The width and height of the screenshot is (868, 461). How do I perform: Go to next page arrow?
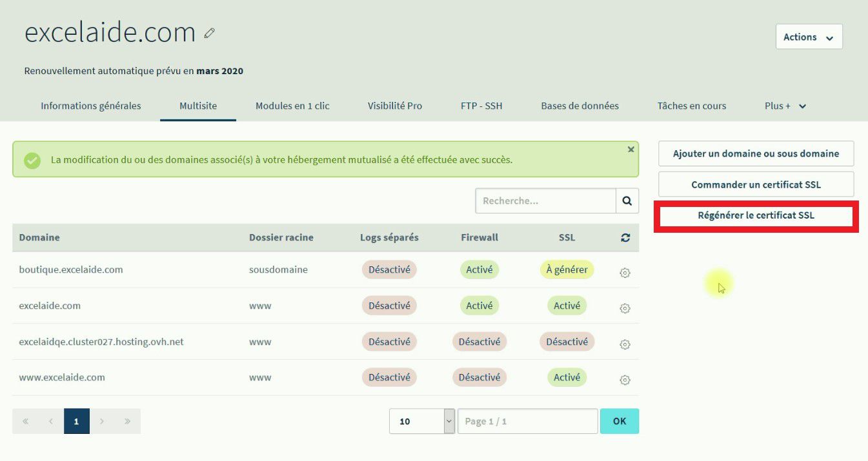tap(102, 421)
